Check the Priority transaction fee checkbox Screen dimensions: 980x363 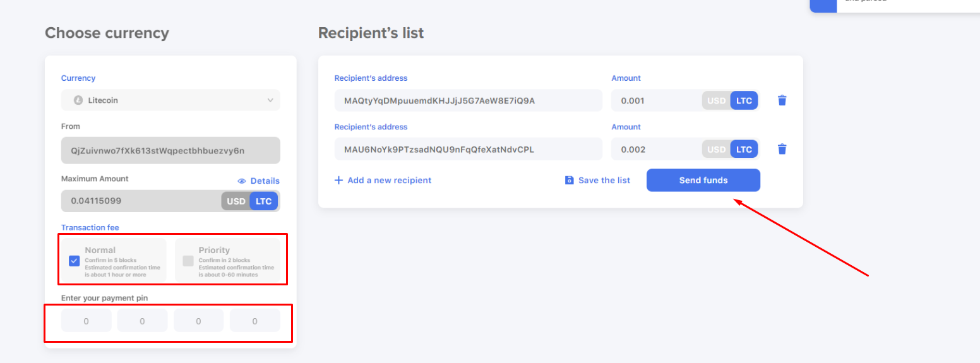[x=188, y=261]
